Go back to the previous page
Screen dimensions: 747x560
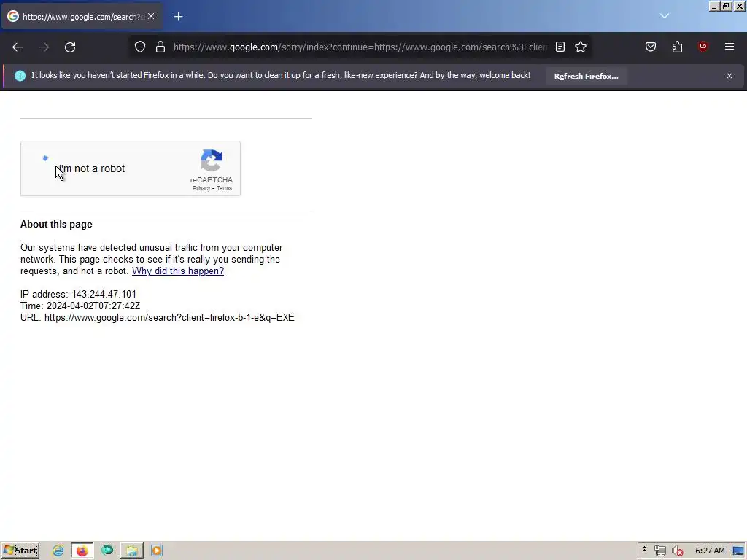(18, 47)
